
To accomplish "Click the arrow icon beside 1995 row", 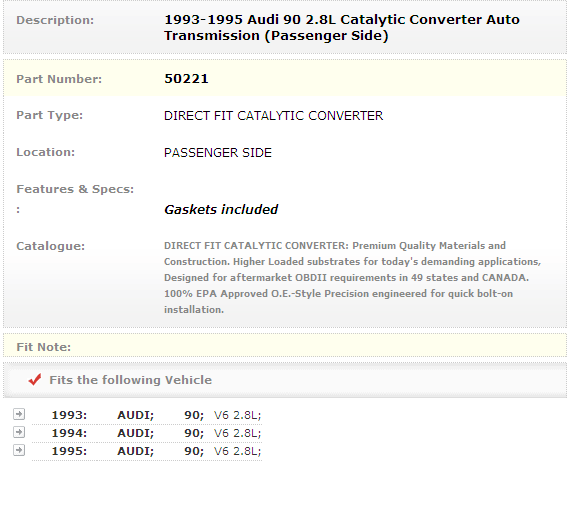I will click(x=19, y=450).
